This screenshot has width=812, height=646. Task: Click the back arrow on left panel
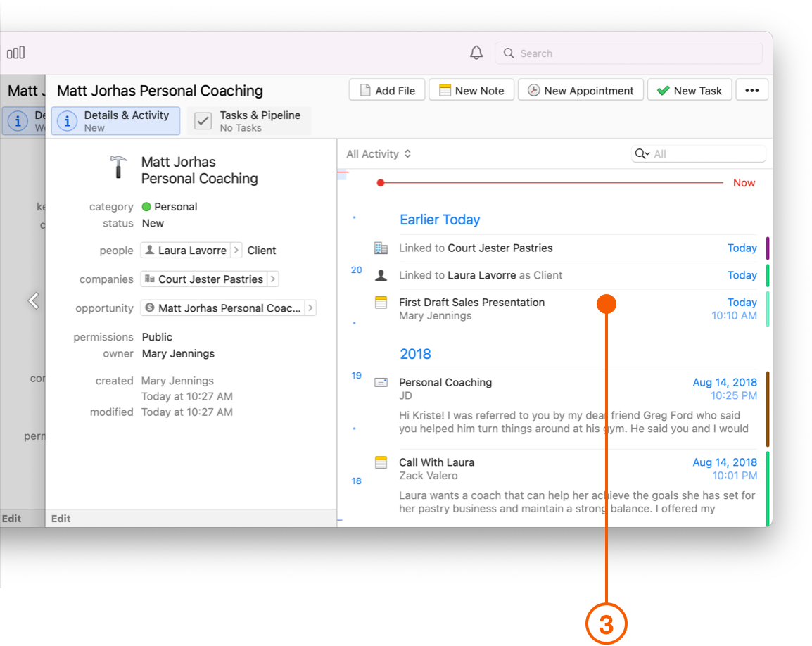(x=34, y=300)
